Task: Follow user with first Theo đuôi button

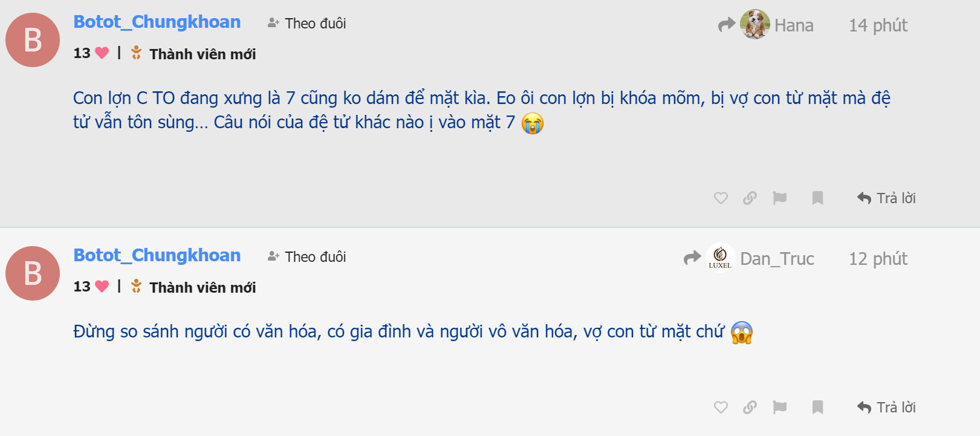Action: point(307,24)
